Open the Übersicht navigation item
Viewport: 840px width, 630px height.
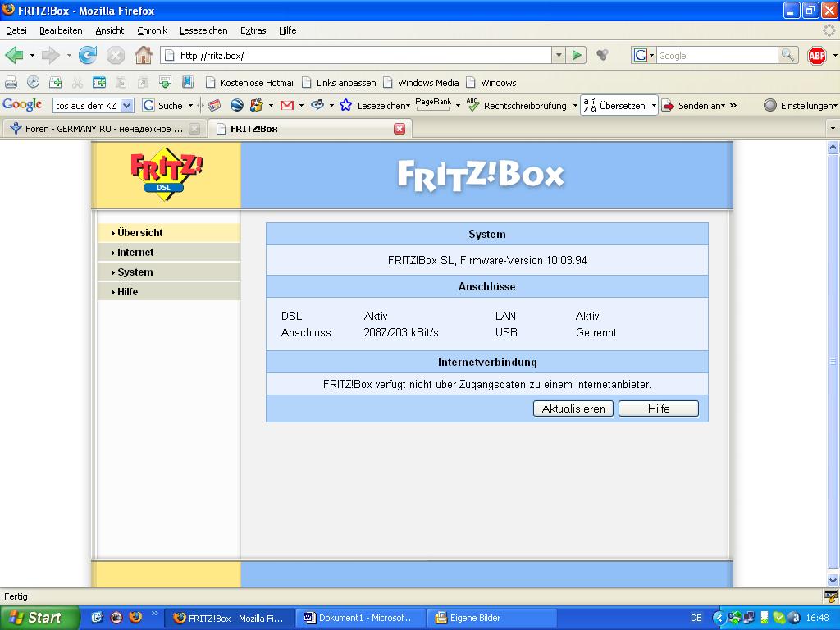(169, 232)
